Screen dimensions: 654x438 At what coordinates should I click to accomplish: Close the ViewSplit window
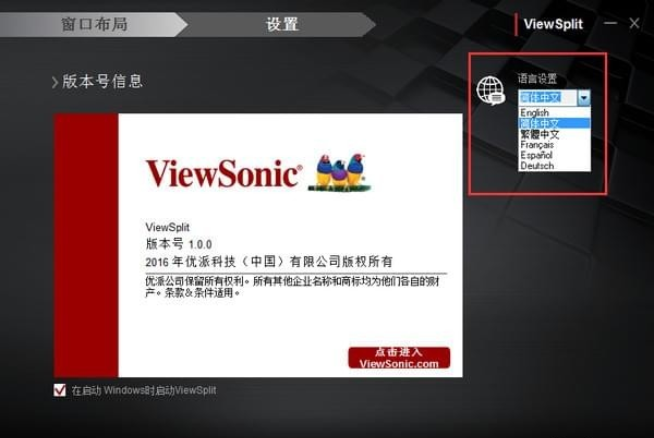tap(634, 23)
